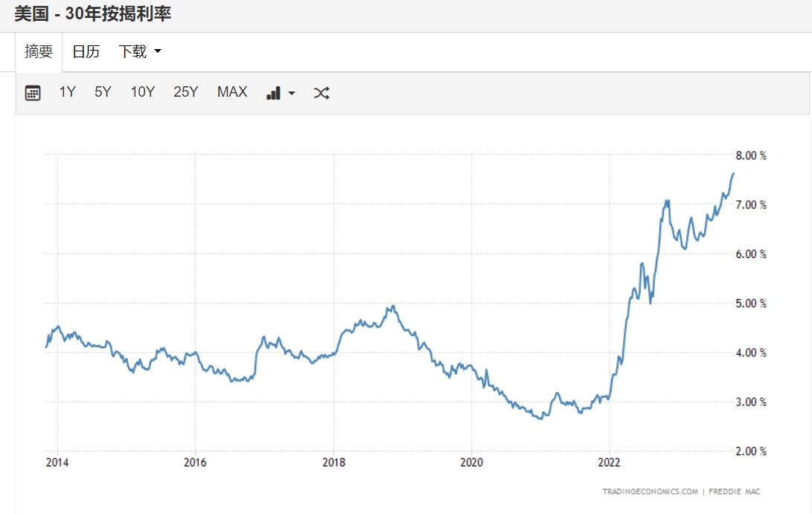Click the FREDDIE MAC source label
812x514 pixels.
(x=734, y=492)
